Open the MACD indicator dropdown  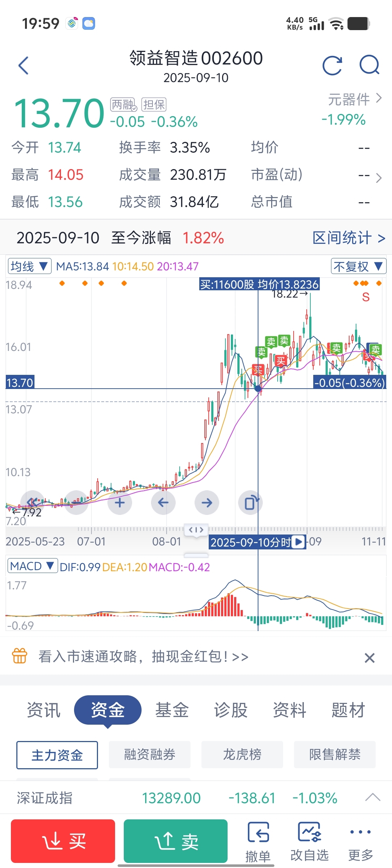[x=33, y=566]
